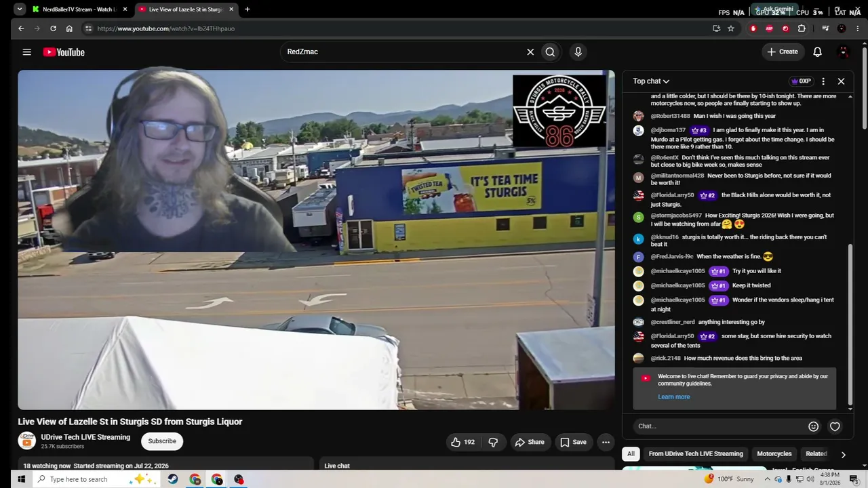Click @FredJarvis-l9c username in chat
868x488 pixels.
672,257
